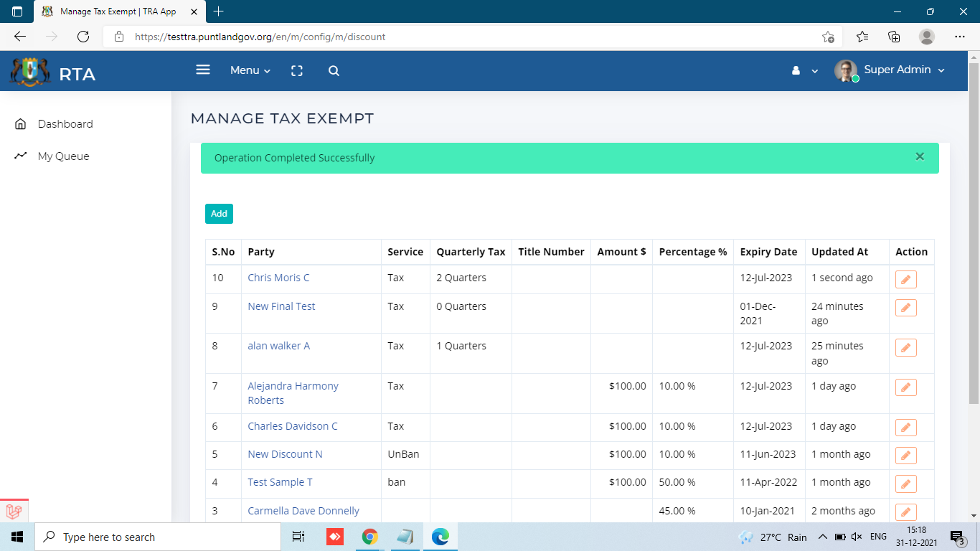Open the search magnifier in header
Image resolution: width=980 pixels, height=551 pixels.
click(x=334, y=70)
